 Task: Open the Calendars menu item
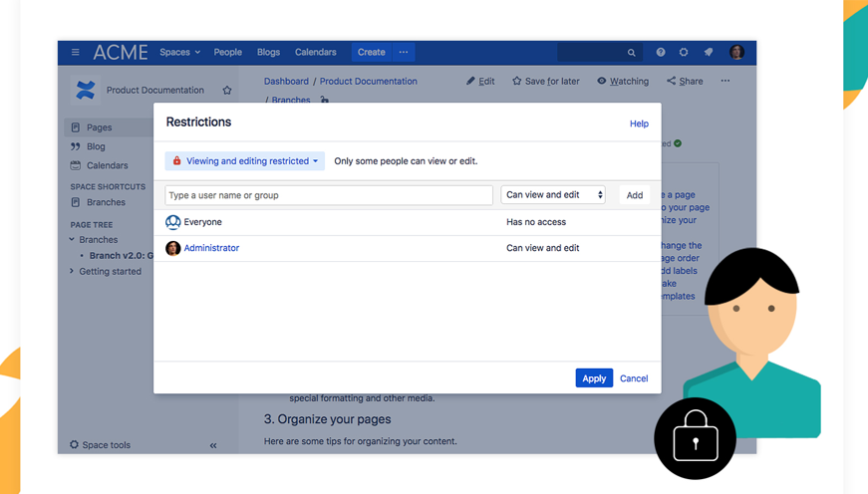[x=316, y=52]
